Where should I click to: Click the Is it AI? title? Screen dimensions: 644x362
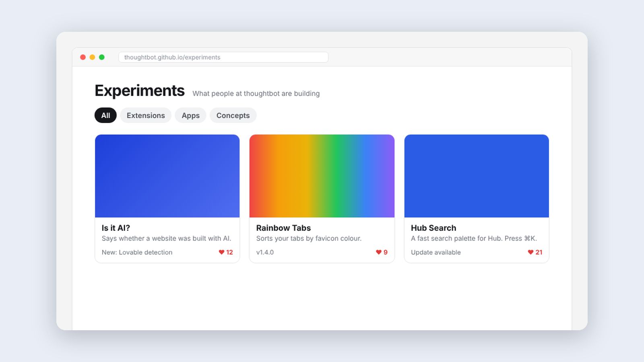click(x=116, y=228)
